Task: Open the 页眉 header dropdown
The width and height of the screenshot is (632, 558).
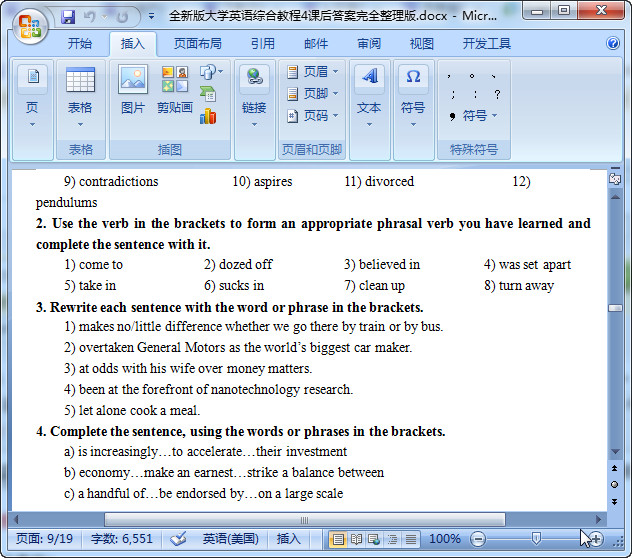Action: (312, 72)
